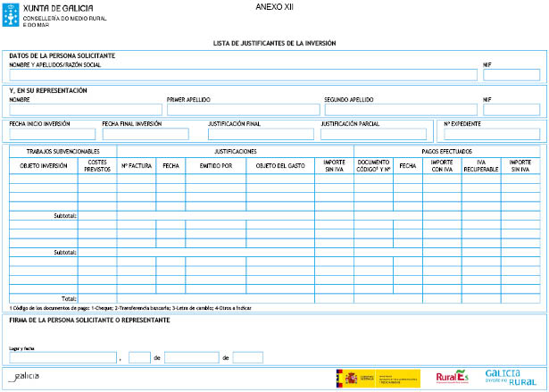This screenshot has height=392, width=549.
Task: Select the representative's NIF field
Action: [511, 110]
